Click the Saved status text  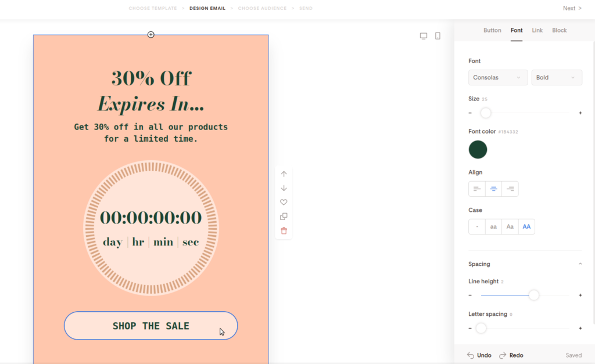click(x=574, y=355)
